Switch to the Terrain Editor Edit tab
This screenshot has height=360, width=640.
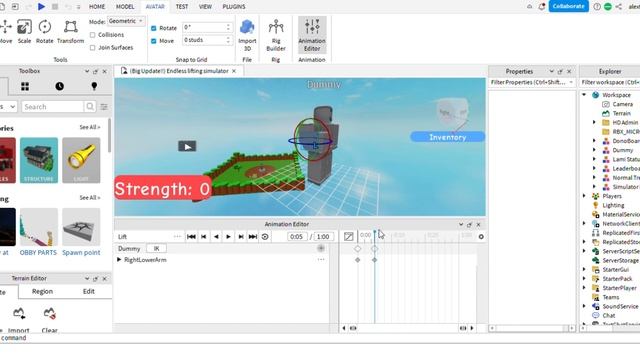(x=89, y=291)
